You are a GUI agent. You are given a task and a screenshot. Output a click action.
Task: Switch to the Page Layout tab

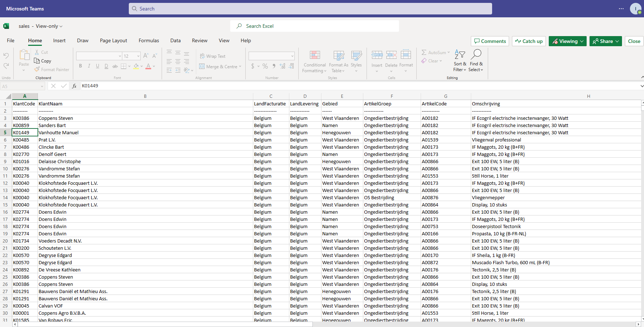(113, 40)
